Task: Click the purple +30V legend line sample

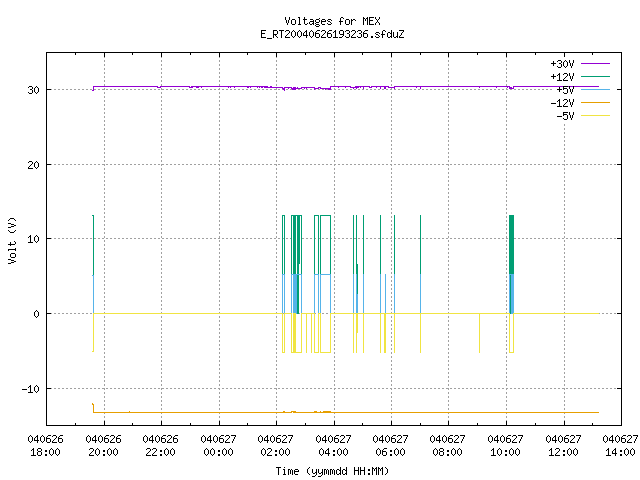Action: point(595,64)
